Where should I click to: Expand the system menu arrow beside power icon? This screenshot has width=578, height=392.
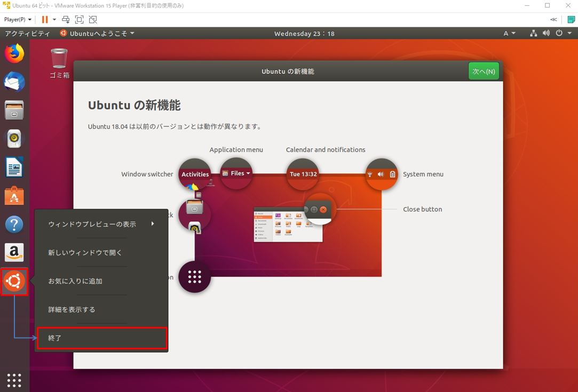569,33
